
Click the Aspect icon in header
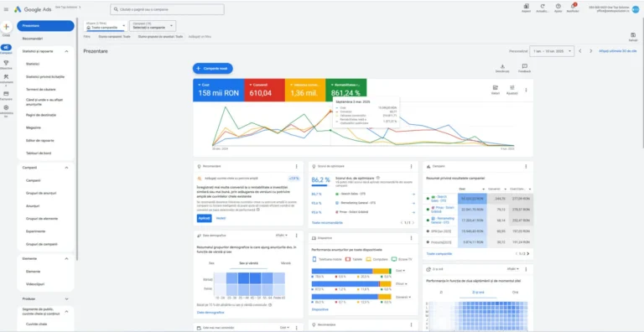pos(526,7)
